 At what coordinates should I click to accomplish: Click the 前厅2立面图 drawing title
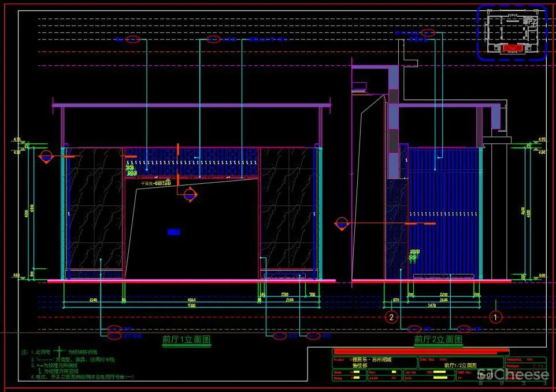point(438,340)
